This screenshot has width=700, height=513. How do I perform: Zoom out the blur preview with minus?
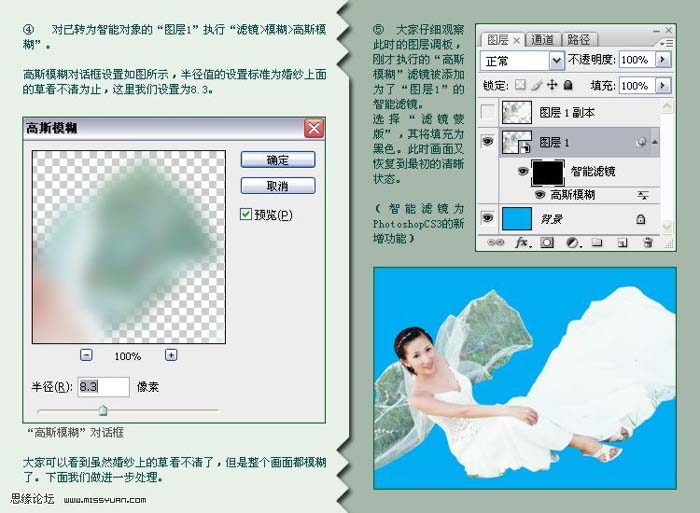coord(86,355)
